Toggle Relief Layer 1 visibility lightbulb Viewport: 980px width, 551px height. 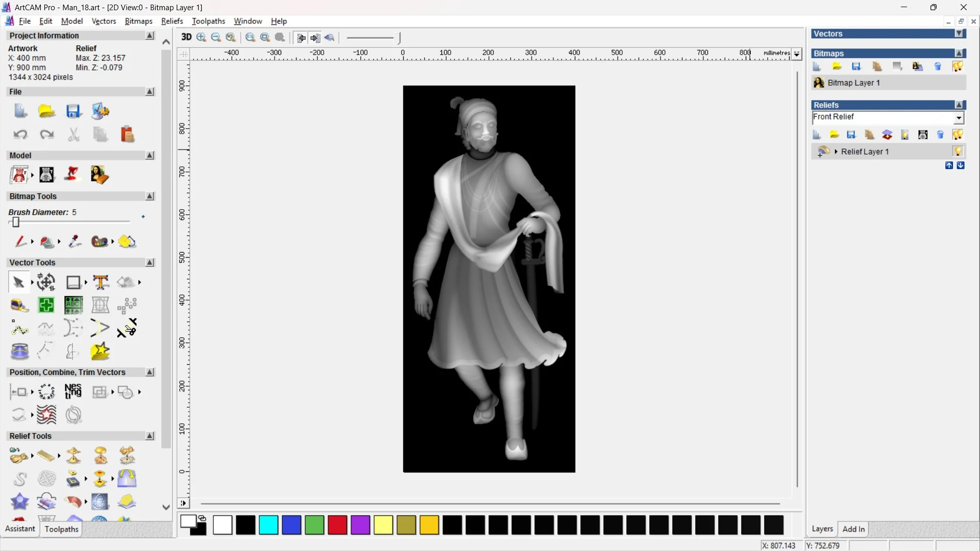[958, 152]
